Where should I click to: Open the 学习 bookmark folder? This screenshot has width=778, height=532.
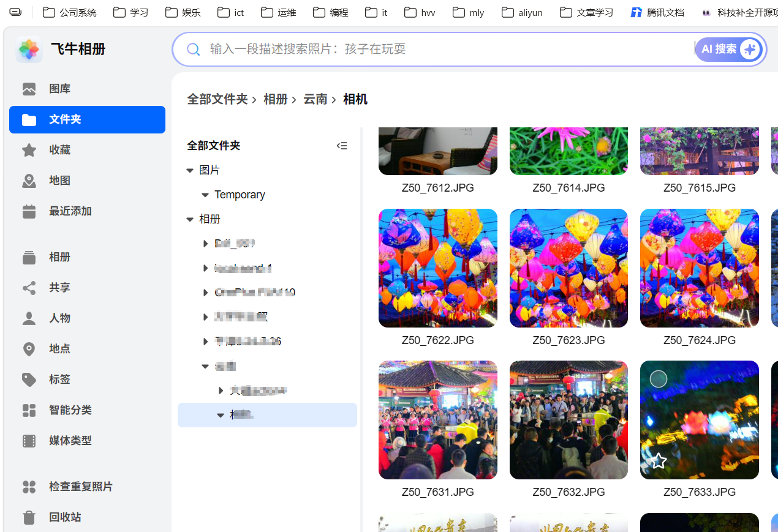click(x=130, y=12)
